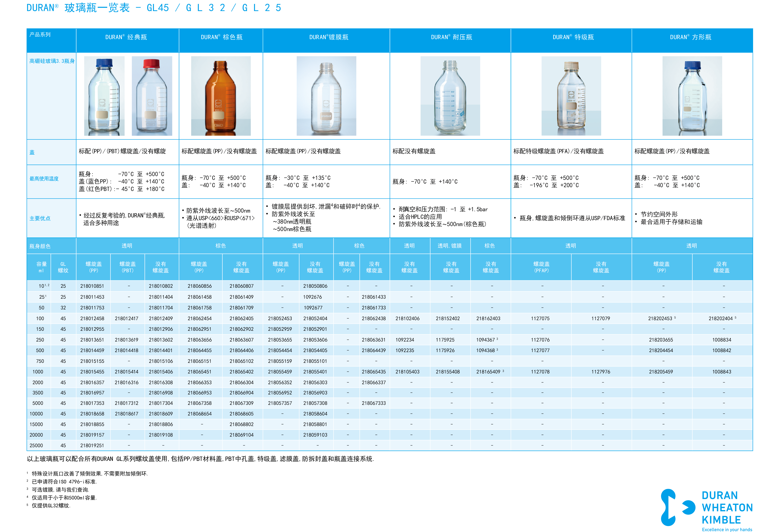Select item number 218152402
The width and height of the screenshot is (778, 532).
click(x=448, y=318)
